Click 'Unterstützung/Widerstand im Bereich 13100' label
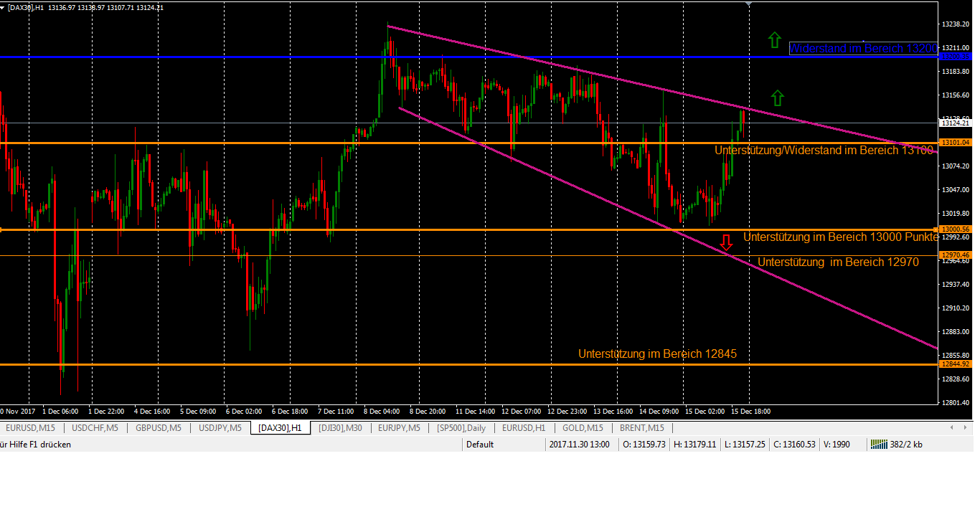Image resolution: width=980 pixels, height=522 pixels. click(824, 151)
